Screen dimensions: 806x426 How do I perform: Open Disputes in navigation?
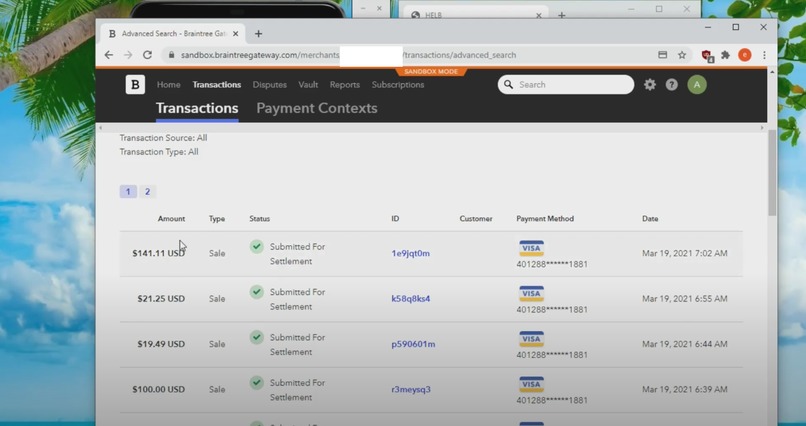coord(269,85)
